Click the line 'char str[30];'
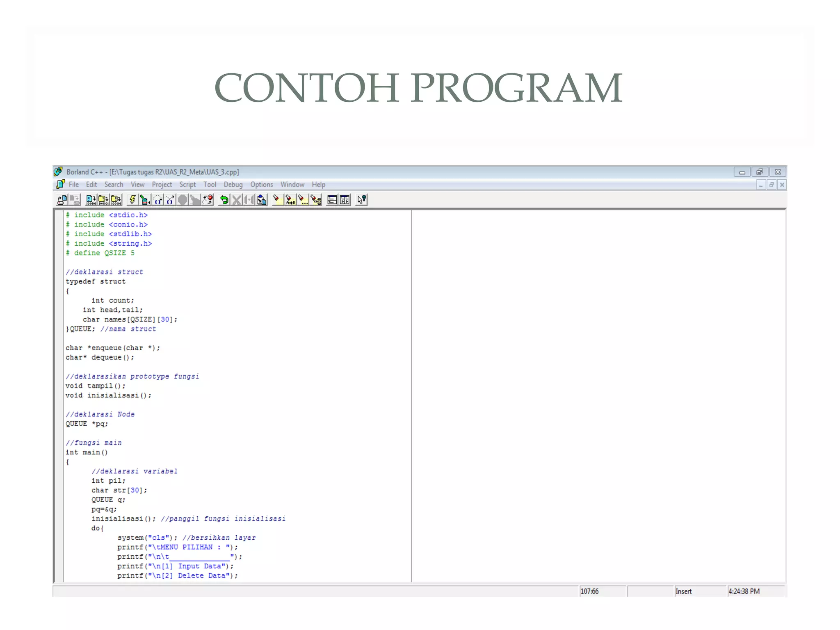The width and height of the screenshot is (840, 630). pos(119,490)
